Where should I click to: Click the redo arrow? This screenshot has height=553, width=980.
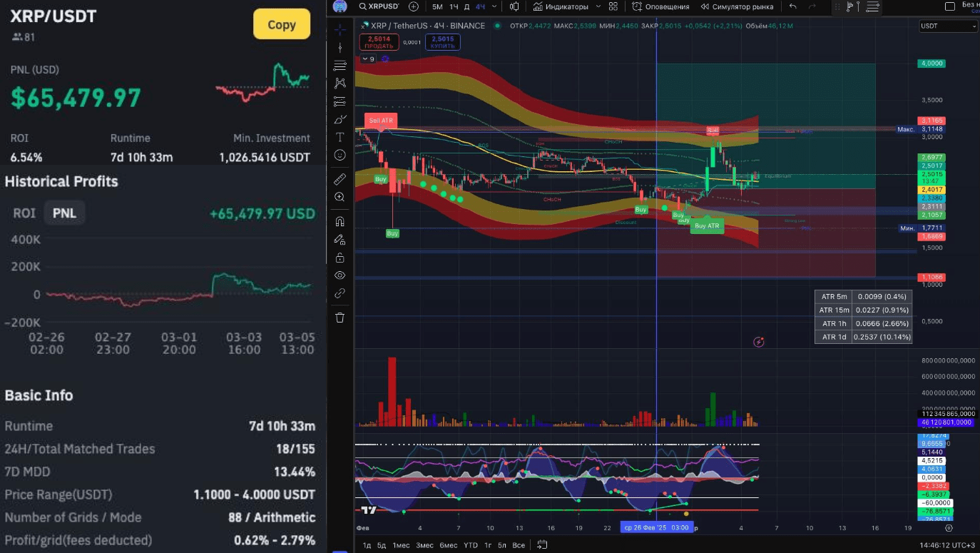pyautogui.click(x=813, y=6)
